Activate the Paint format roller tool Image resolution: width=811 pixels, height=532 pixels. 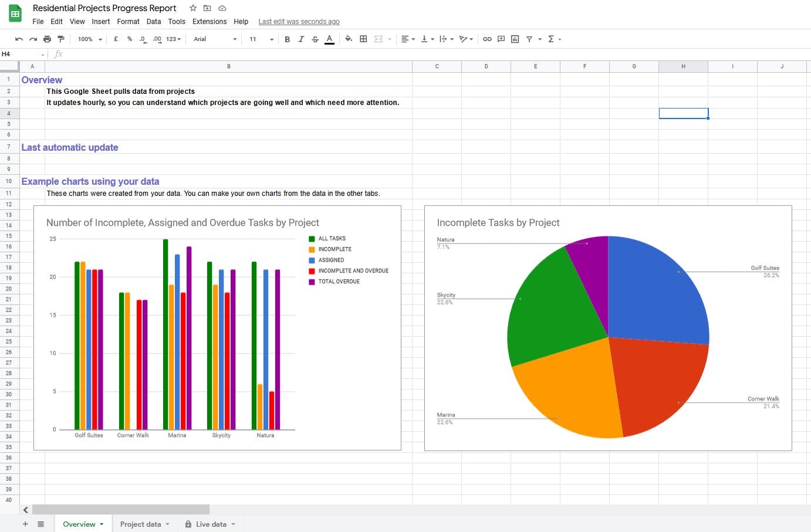60,39
